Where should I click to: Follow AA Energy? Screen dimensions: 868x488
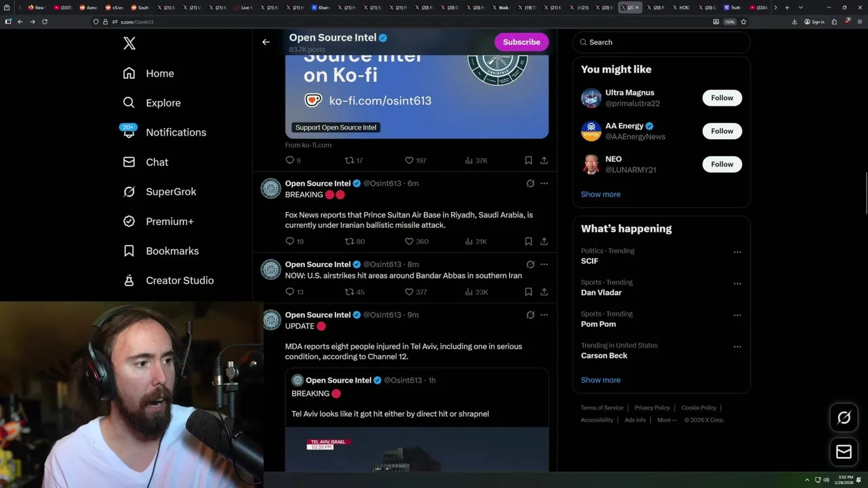(722, 131)
